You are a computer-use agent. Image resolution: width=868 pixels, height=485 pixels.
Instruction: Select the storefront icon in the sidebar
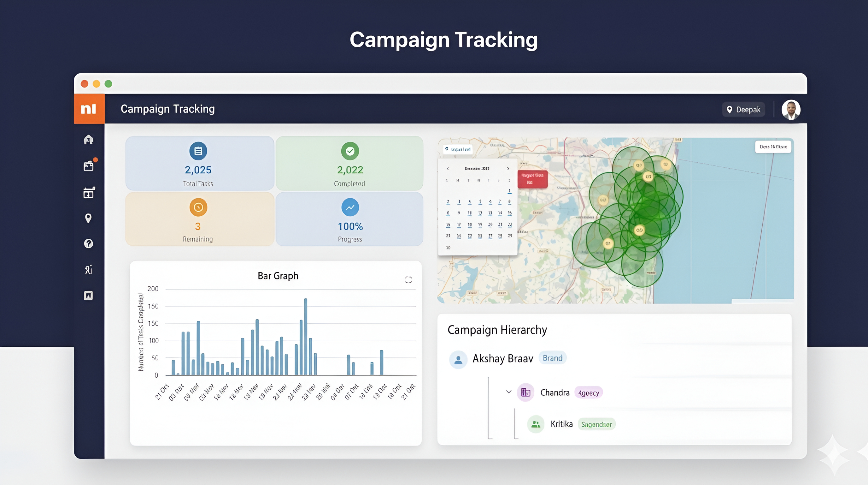point(89,193)
